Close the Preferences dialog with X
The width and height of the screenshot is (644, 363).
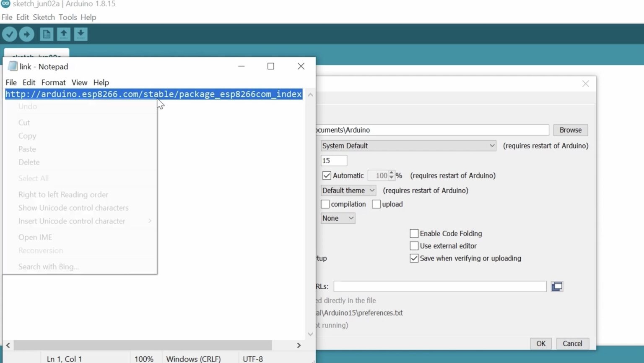[585, 84]
